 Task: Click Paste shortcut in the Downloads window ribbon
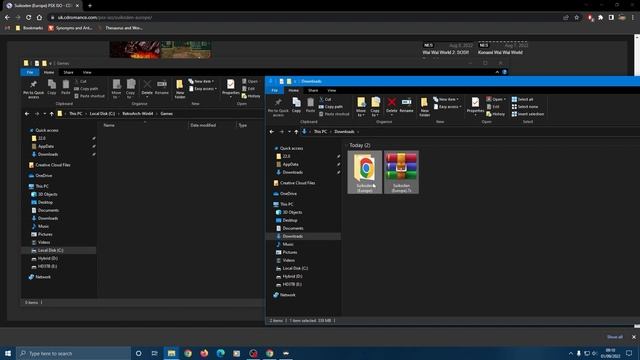coord(334,114)
